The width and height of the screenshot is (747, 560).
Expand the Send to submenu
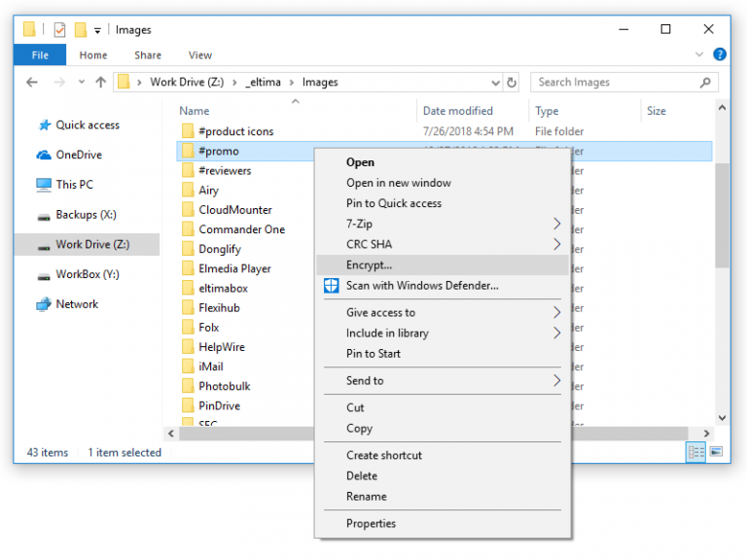point(443,380)
